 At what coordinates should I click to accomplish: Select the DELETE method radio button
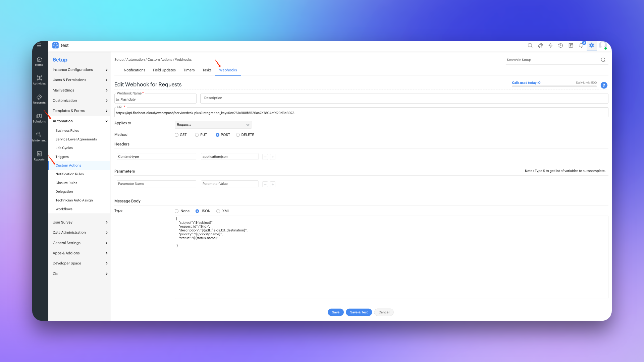[238, 135]
